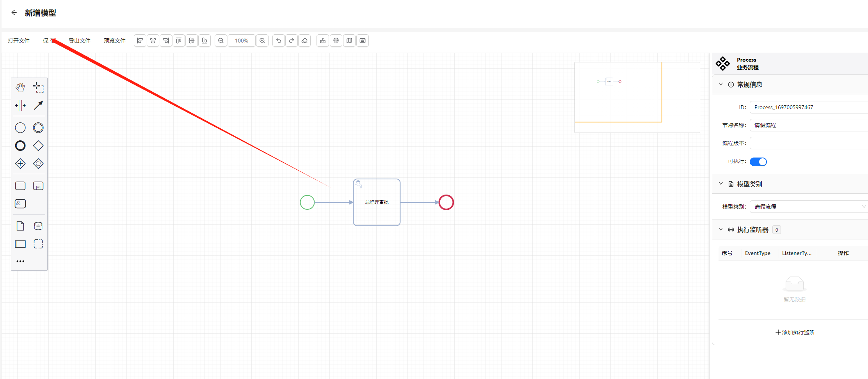
Task: Create a user task from palette
Action: (x=20, y=204)
